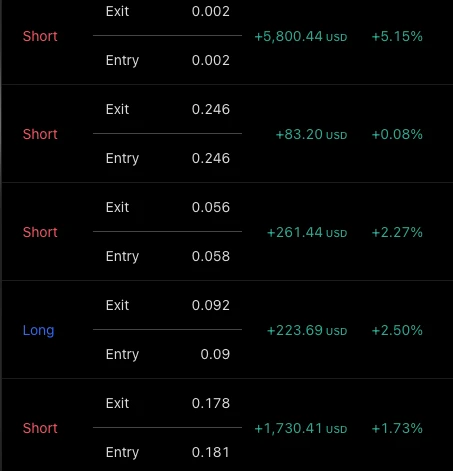
Task: Click the +5.15% return value
Action: point(397,36)
